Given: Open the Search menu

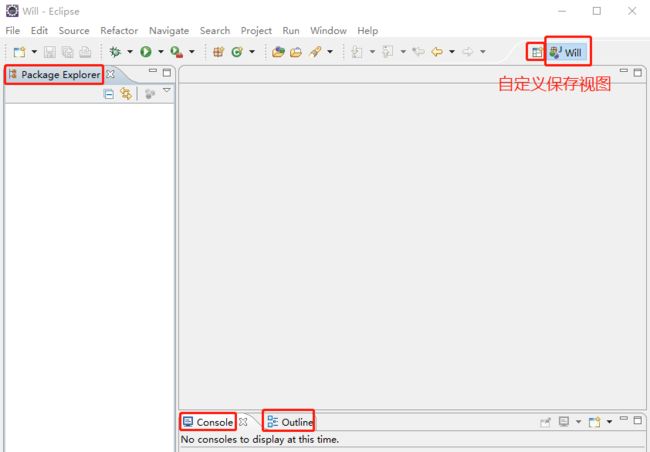Looking at the screenshot, I should pos(215,31).
